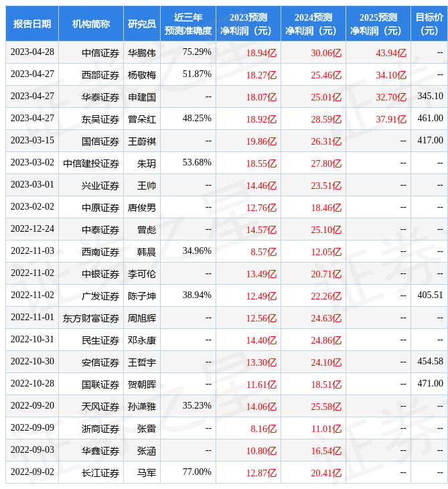Viewport: 448px width, 489px height.
Task: Click the 长江证券 institution name
Action: [100, 473]
